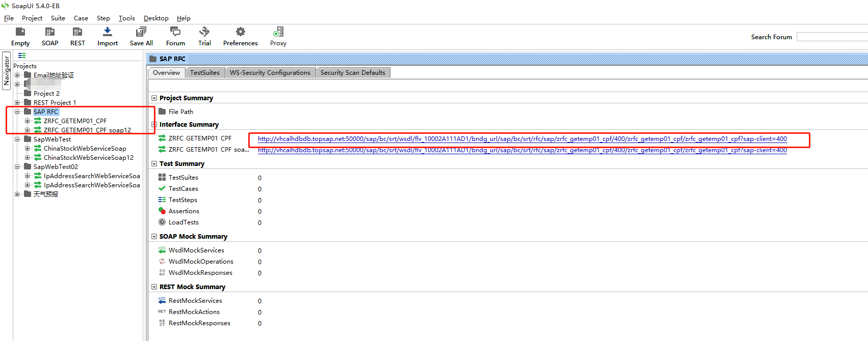The image size is (868, 341).
Task: Collapse the SAP RFC project tree node
Action: tap(17, 111)
